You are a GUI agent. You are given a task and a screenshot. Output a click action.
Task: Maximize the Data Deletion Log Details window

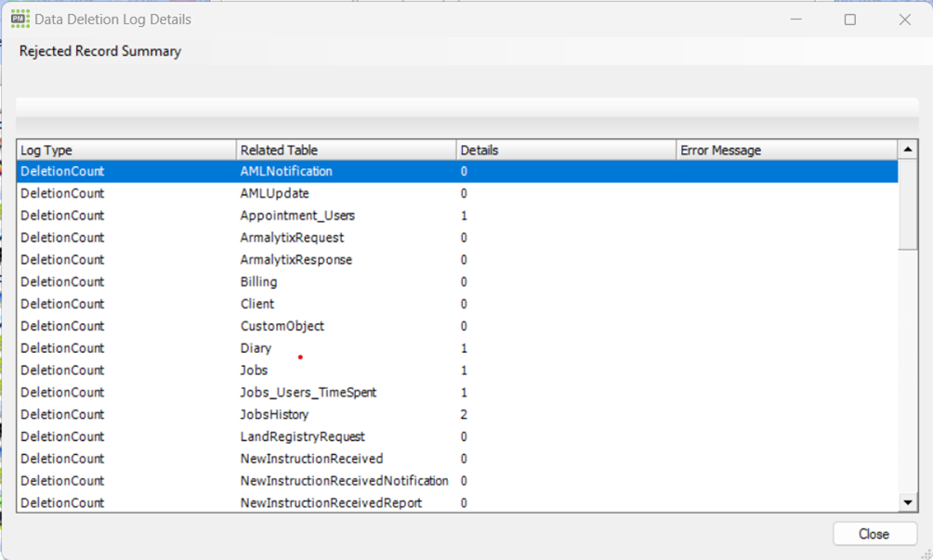[x=849, y=20]
